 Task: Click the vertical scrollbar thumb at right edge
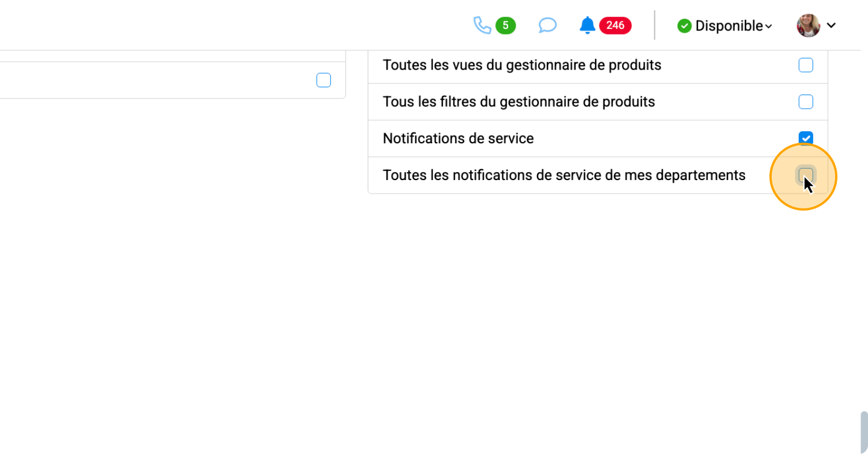coord(863,432)
